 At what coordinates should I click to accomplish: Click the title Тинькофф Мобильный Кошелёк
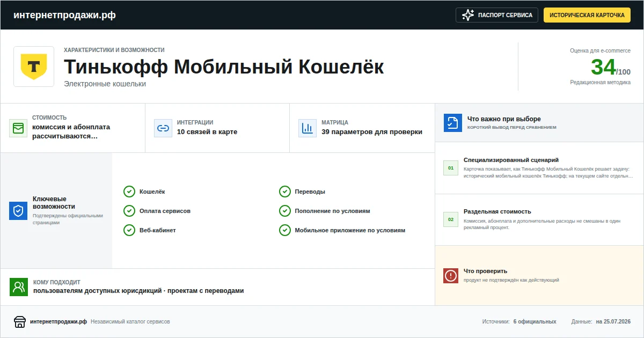pyautogui.click(x=224, y=67)
